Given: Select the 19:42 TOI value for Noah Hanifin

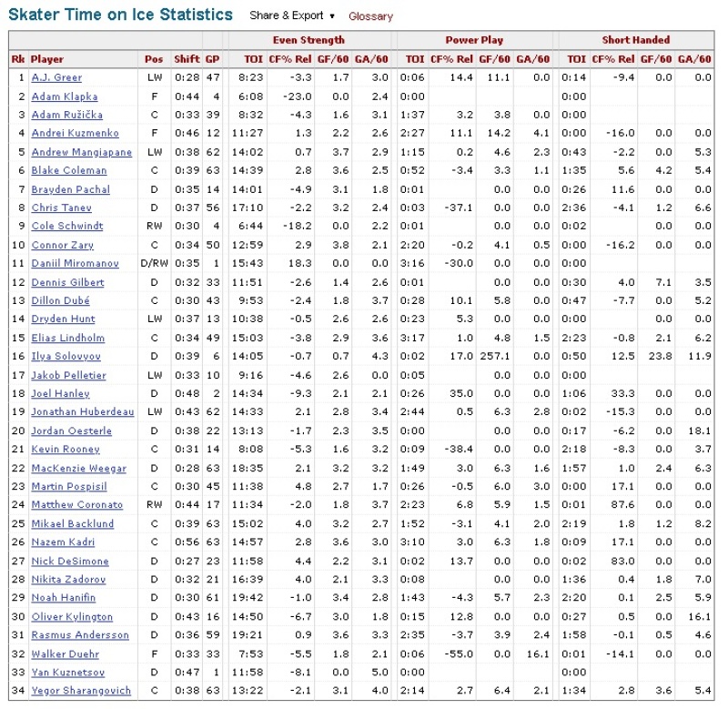Looking at the screenshot, I should click(x=248, y=598).
